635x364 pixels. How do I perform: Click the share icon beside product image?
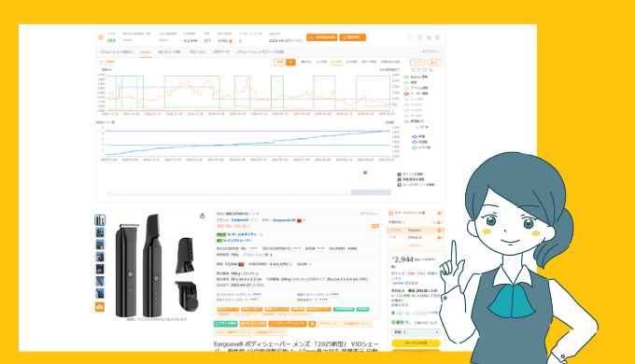coord(203,216)
